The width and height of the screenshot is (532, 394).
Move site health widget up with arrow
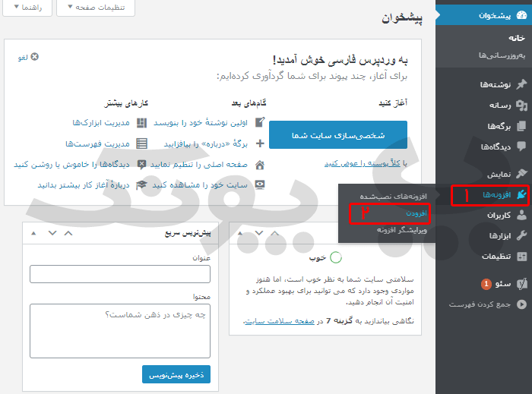(275, 233)
